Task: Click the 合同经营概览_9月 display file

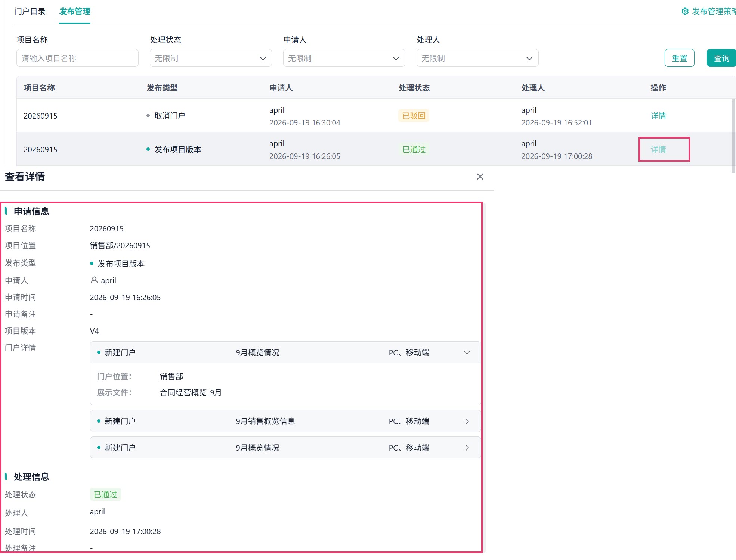Action: (191, 392)
